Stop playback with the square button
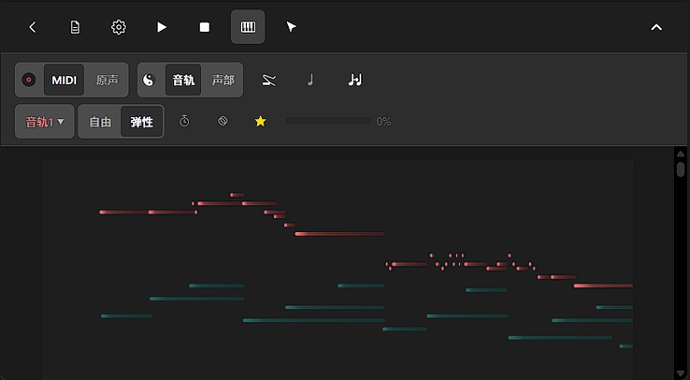 click(205, 27)
